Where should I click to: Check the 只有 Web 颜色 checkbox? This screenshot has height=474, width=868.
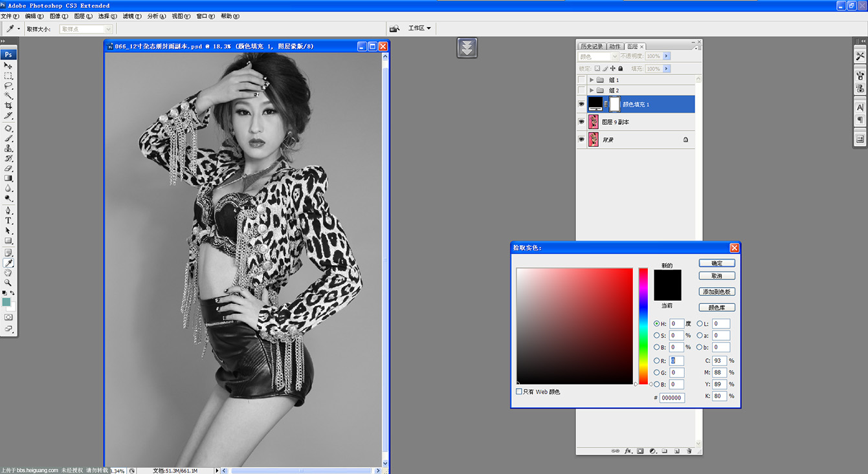click(x=519, y=392)
